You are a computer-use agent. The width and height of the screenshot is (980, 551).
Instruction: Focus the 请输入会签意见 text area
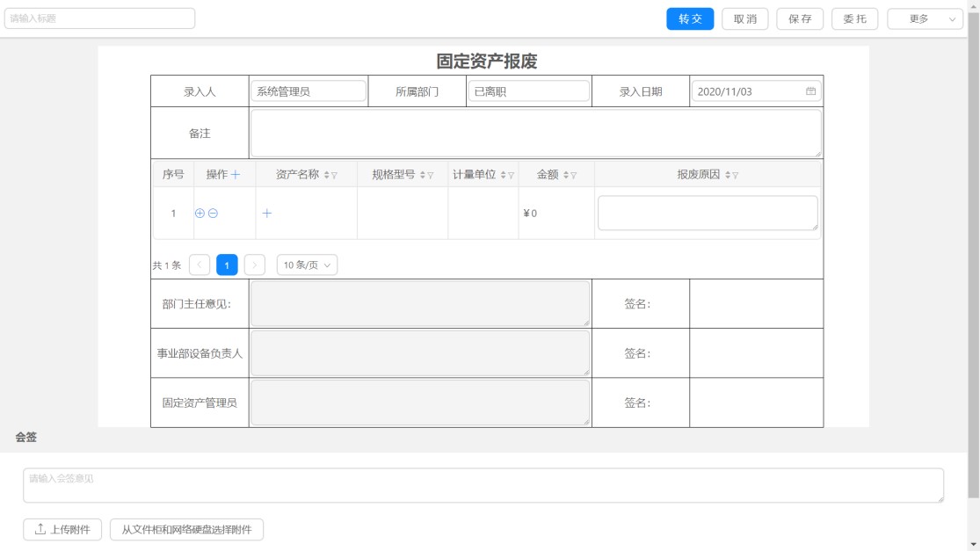[483, 485]
